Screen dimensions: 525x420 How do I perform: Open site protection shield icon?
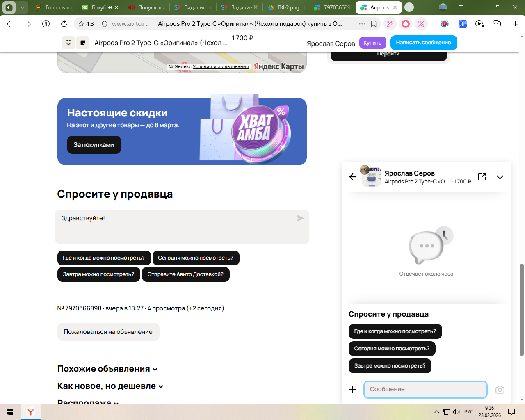(x=105, y=24)
